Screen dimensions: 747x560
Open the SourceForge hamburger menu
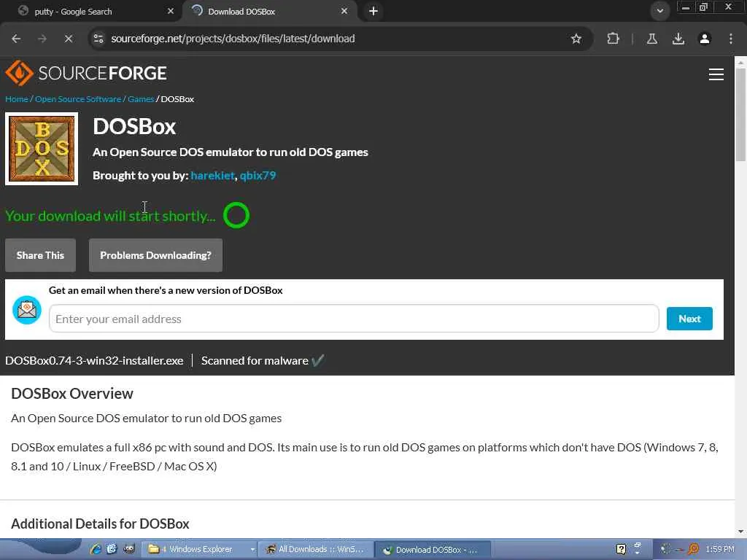[716, 74]
